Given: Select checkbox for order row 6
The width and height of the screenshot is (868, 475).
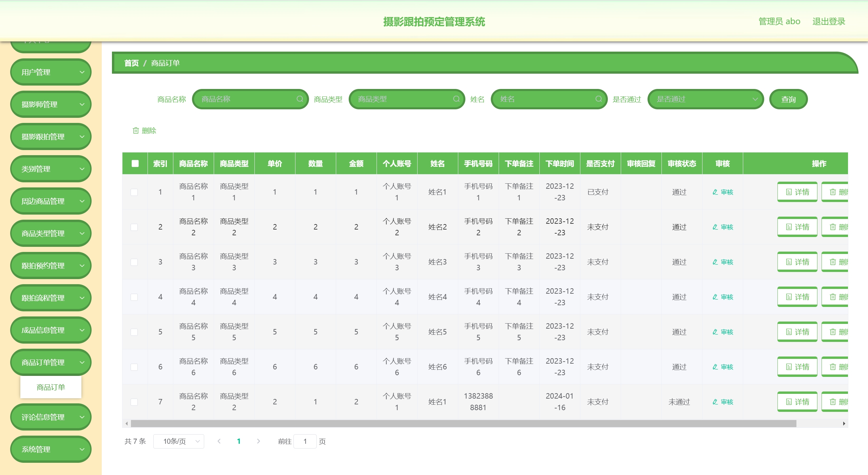Looking at the screenshot, I should click(x=134, y=367).
